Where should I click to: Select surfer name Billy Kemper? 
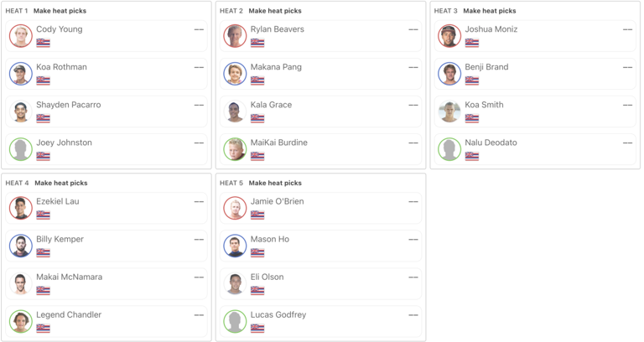point(60,240)
